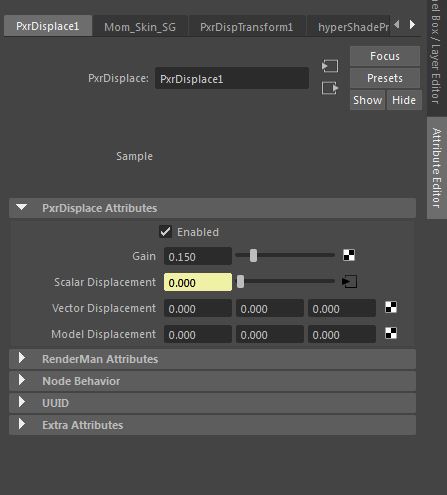Screen dimensions: 447x495
Task: Click the Show button
Action: [x=367, y=100]
